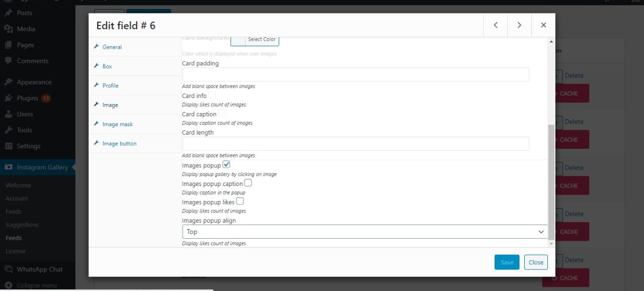Click the Save button
Screen dimensions: 644x291
pyautogui.click(x=507, y=262)
